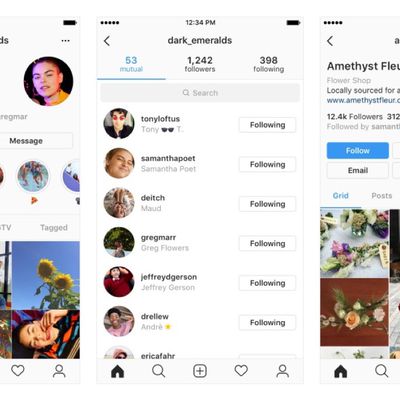
Task: Tap the new post plus icon
Action: [200, 371]
